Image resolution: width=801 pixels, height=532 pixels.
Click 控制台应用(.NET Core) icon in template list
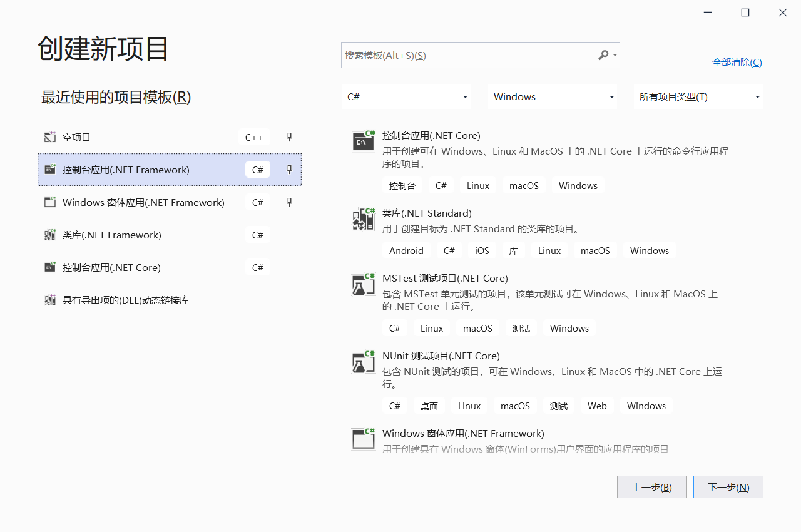pos(363,141)
